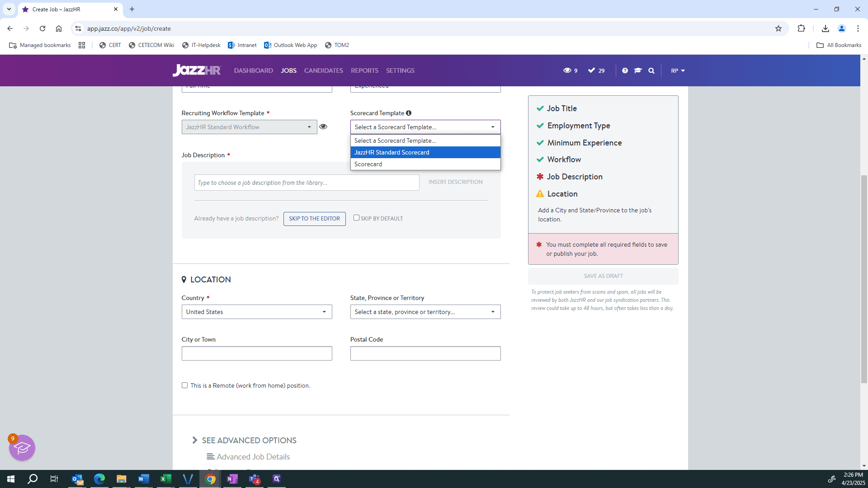
Task: Open the browser extensions icon
Action: pyautogui.click(x=802, y=28)
